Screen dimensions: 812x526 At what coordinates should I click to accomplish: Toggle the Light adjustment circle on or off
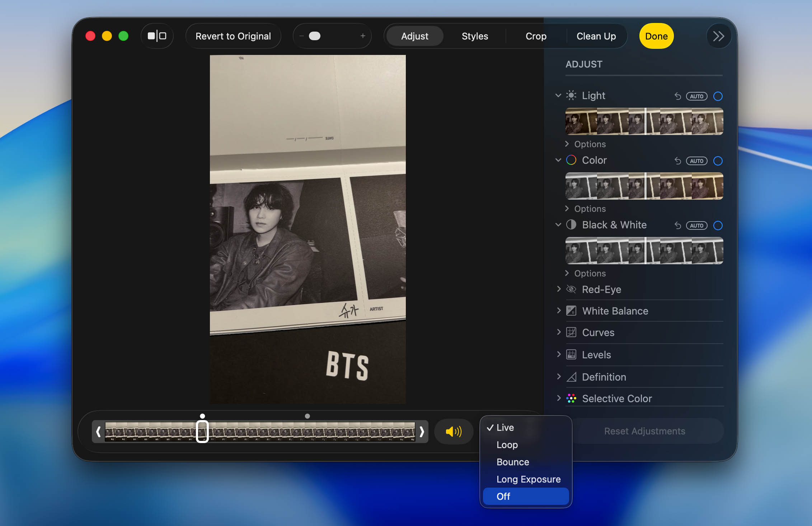tap(718, 96)
